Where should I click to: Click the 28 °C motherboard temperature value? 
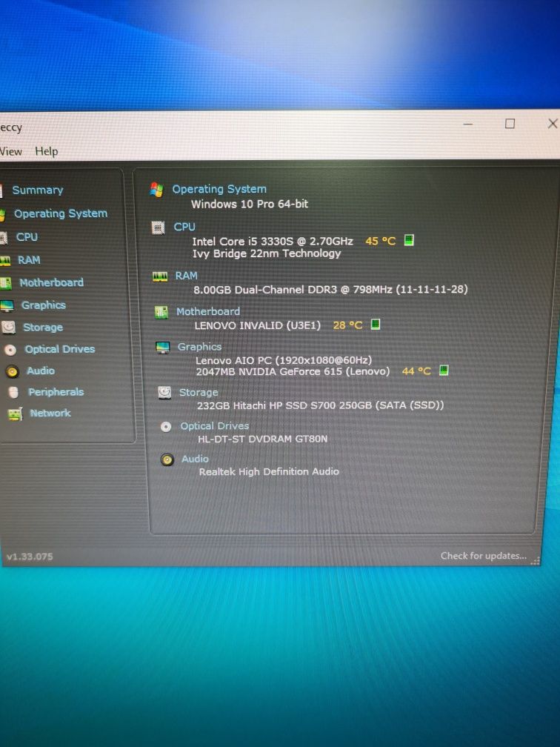tap(347, 325)
